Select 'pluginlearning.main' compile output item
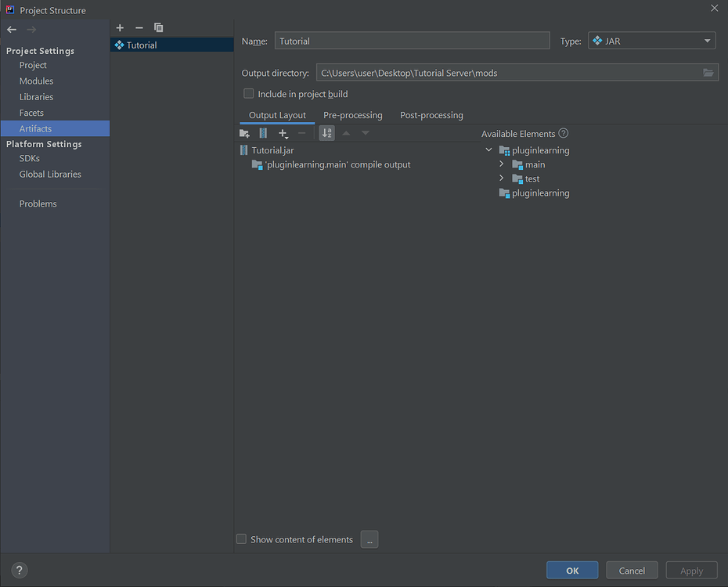The width and height of the screenshot is (728, 587). click(331, 164)
